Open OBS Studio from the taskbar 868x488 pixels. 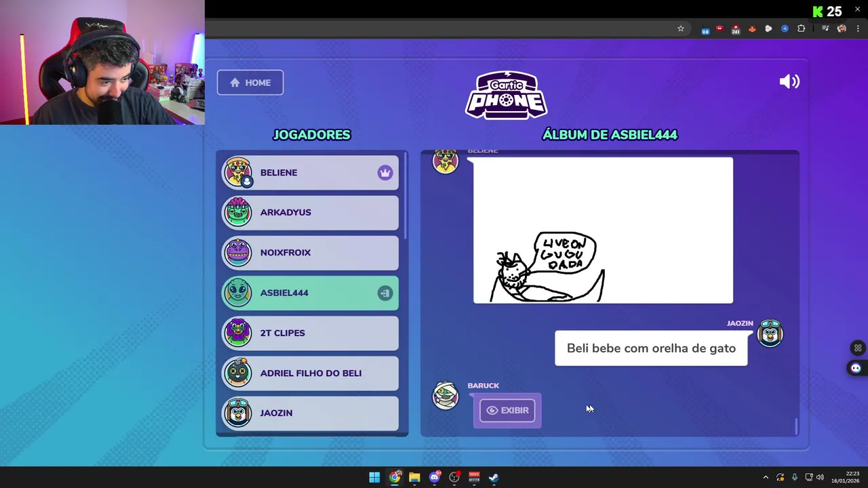pyautogui.click(x=454, y=477)
